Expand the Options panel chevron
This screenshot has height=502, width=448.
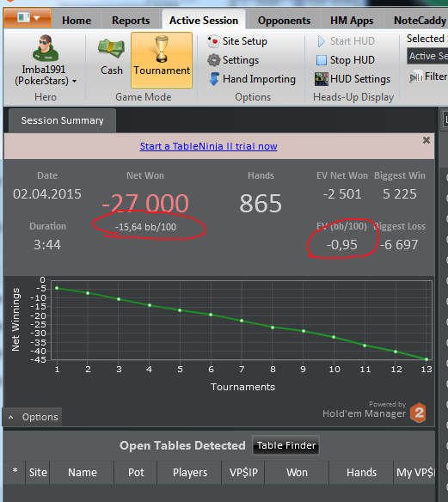click(11, 417)
